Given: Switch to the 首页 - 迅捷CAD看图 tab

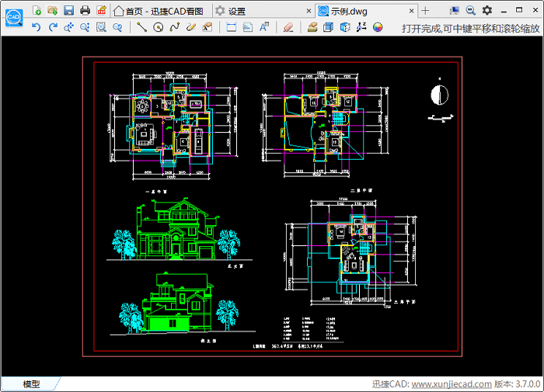Looking at the screenshot, I should point(159,11).
